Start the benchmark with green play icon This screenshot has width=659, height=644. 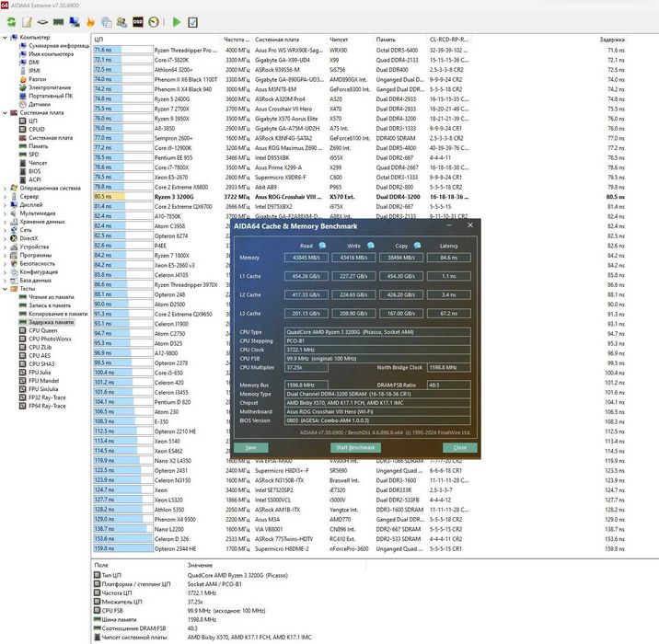[177, 22]
